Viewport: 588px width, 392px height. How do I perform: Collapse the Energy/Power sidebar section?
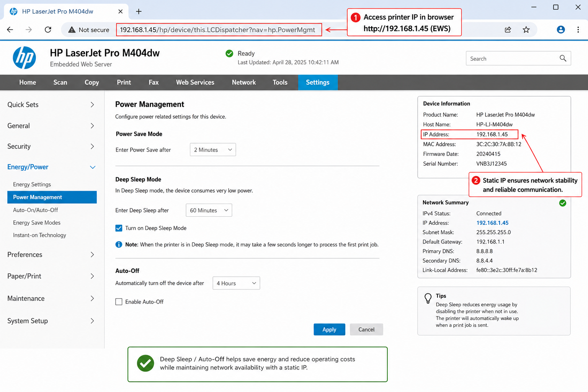click(51, 167)
